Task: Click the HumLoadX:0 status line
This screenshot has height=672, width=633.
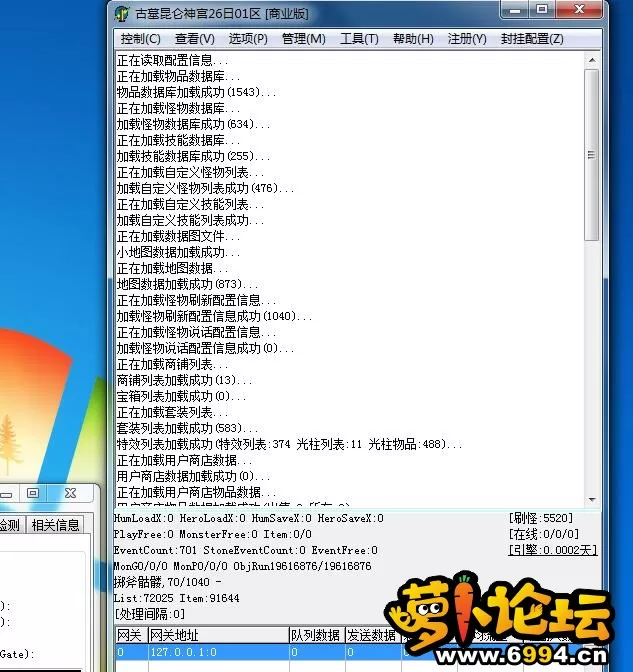Action: pos(249,518)
